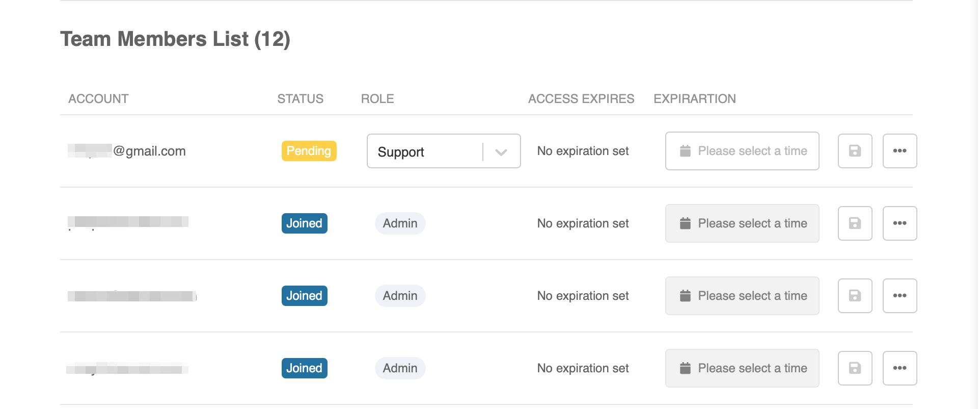This screenshot has width=980, height=409.
Task: Select time field in last Joined member row
Action: coord(742,368)
